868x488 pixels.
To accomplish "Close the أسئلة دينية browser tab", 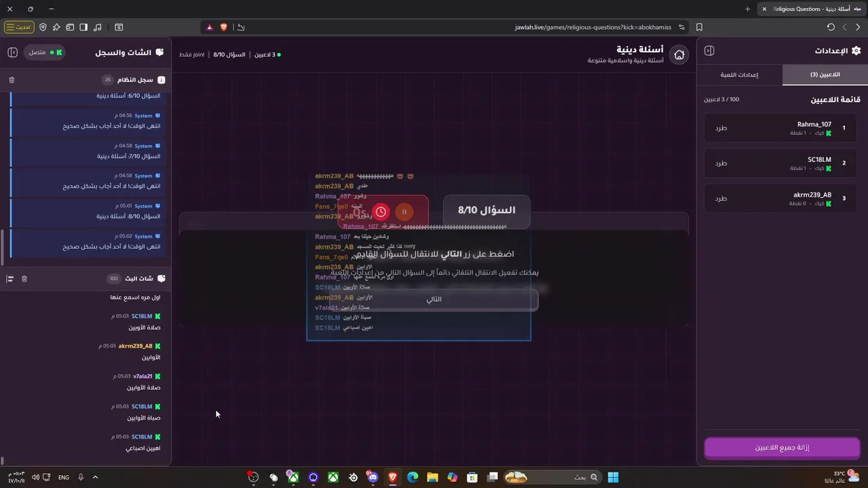I will (x=764, y=9).
